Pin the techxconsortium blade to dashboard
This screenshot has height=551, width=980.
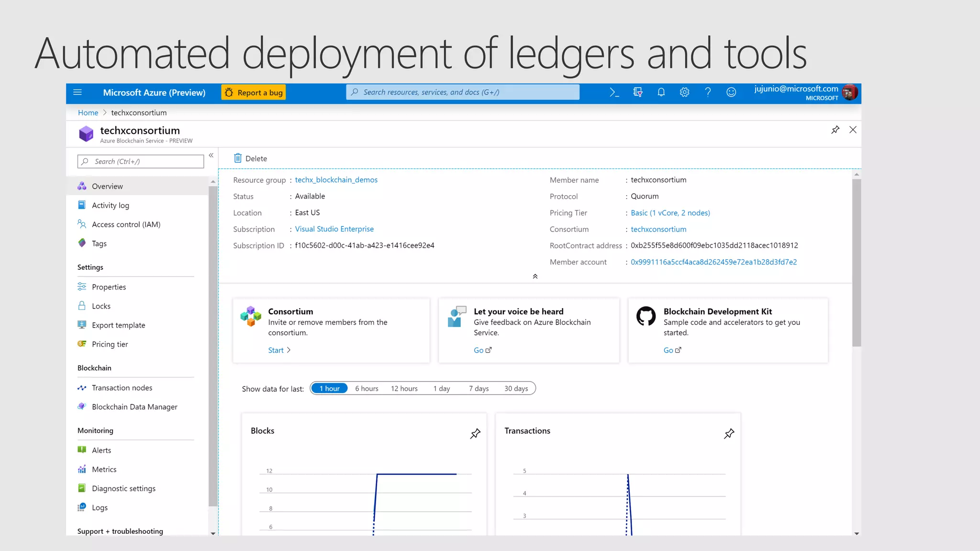[835, 130]
